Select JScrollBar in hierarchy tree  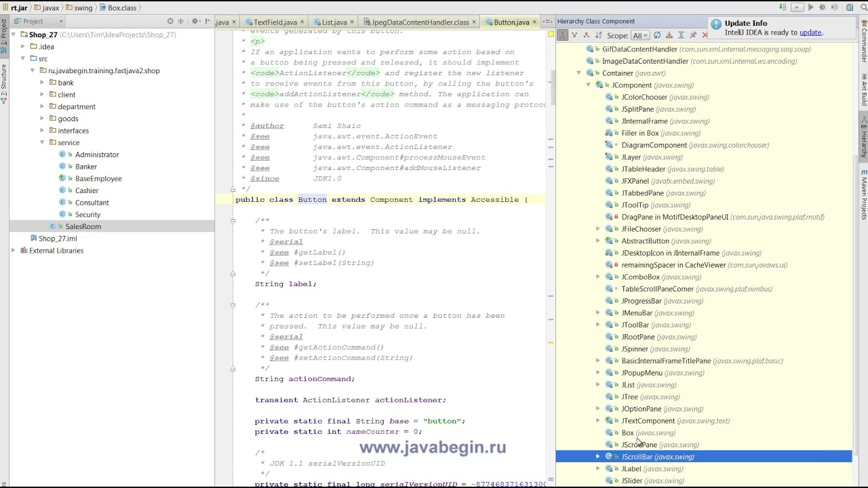pos(637,457)
